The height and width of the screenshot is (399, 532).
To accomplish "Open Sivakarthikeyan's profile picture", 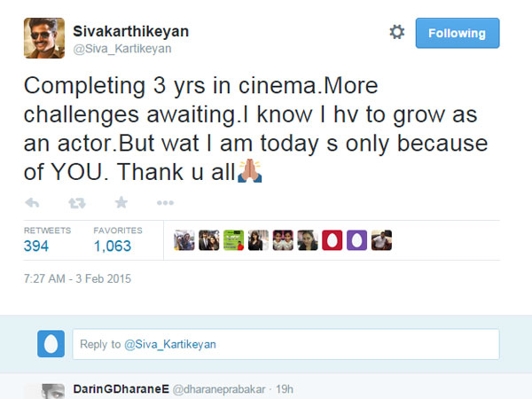I will (44, 38).
